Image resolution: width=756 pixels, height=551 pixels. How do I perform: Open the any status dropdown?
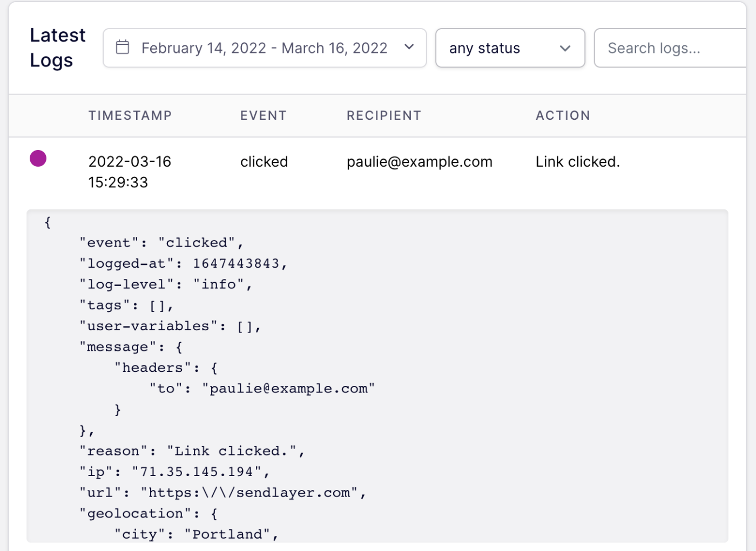coord(509,48)
